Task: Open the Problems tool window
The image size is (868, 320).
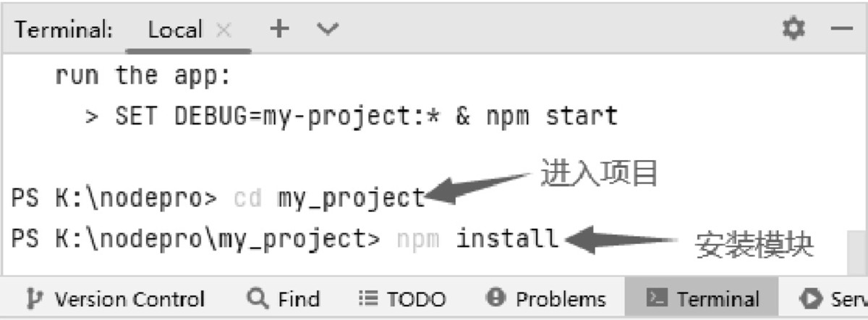Action: coord(548,298)
